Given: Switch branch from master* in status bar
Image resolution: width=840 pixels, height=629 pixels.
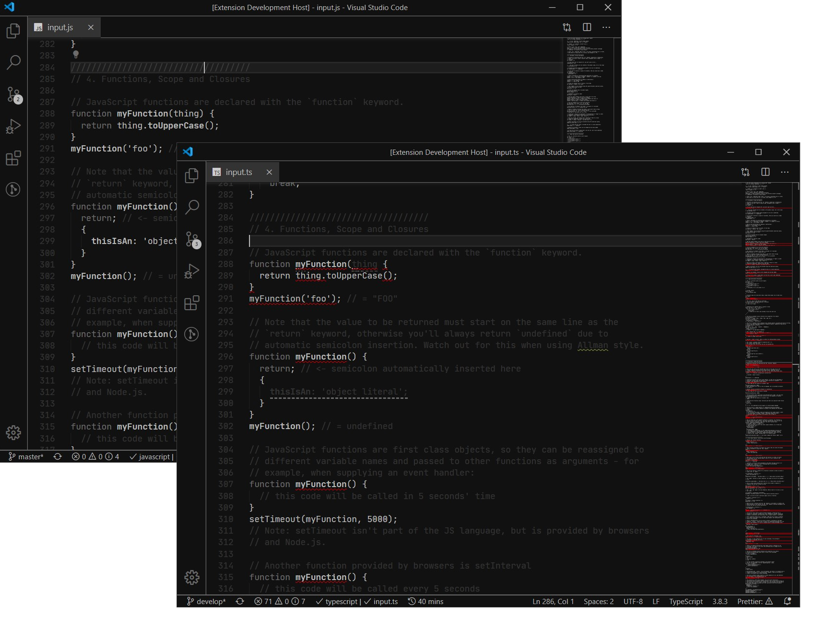Looking at the screenshot, I should point(26,456).
